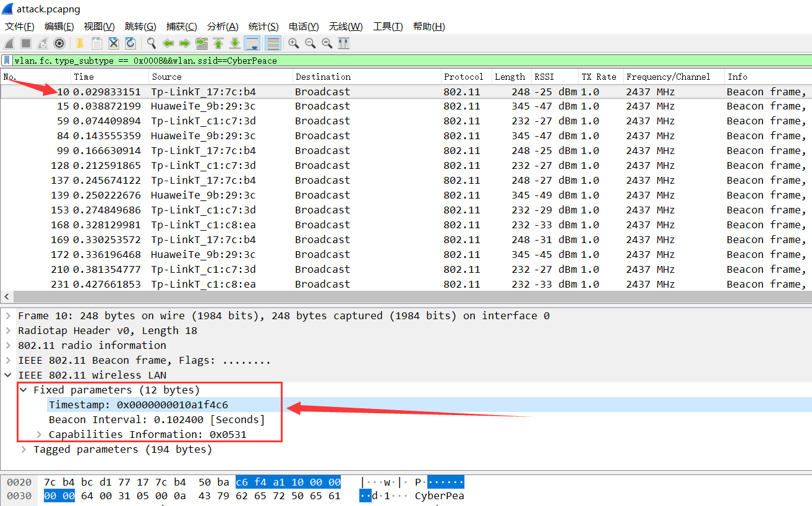Viewport: 812px width, 506px height.
Task: Collapse the Fixed parameters tree node
Action: click(24, 390)
